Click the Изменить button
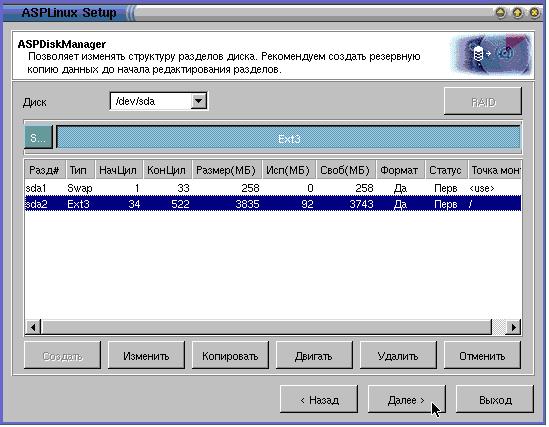The image size is (549, 427). [x=146, y=356]
